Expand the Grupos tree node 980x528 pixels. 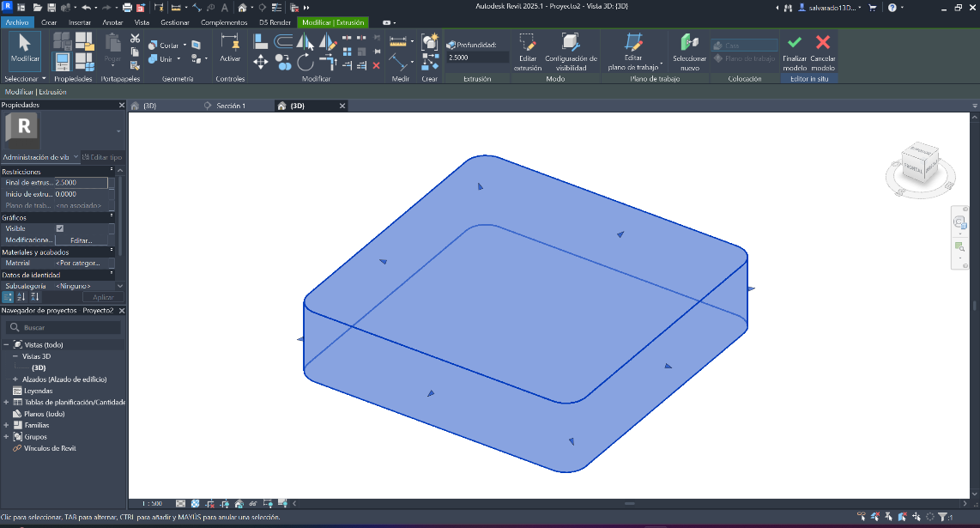coord(6,437)
